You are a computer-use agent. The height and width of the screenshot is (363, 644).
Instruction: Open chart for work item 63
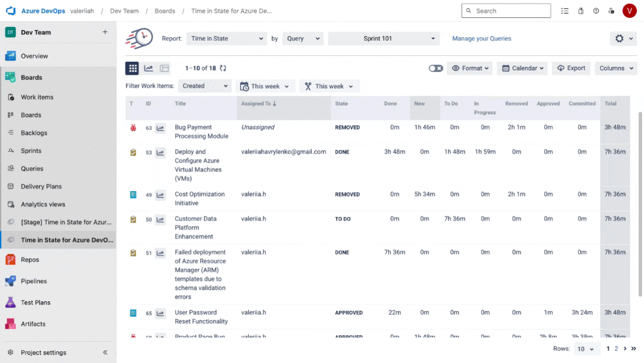coord(160,128)
